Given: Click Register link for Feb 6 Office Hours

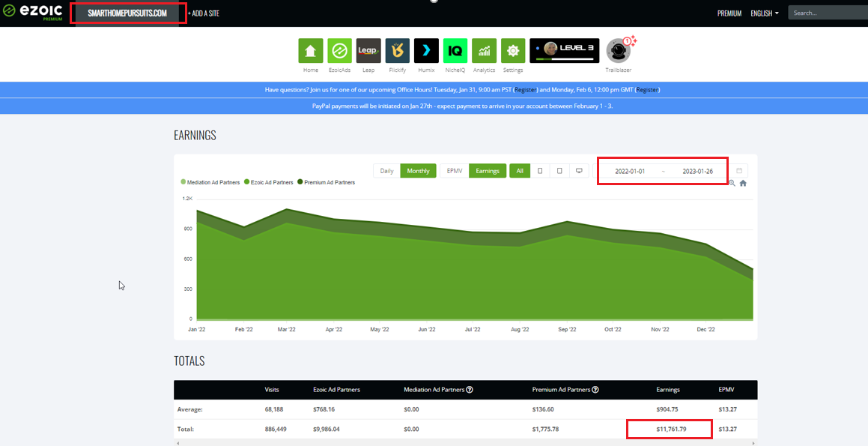Looking at the screenshot, I should click(647, 90).
